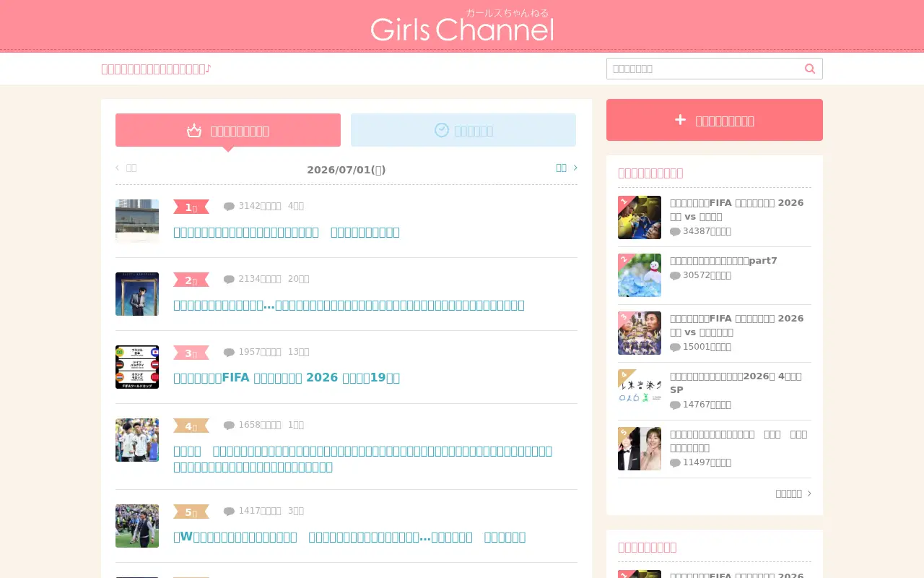This screenshot has height=578, width=924.
Task: Open sidebar title with 11497 comments
Action: coord(738,441)
